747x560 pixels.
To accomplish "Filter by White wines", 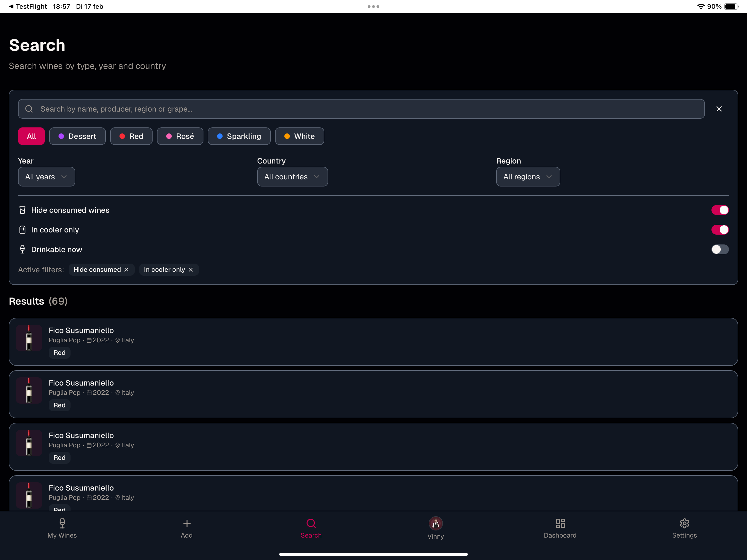I will 300,136.
